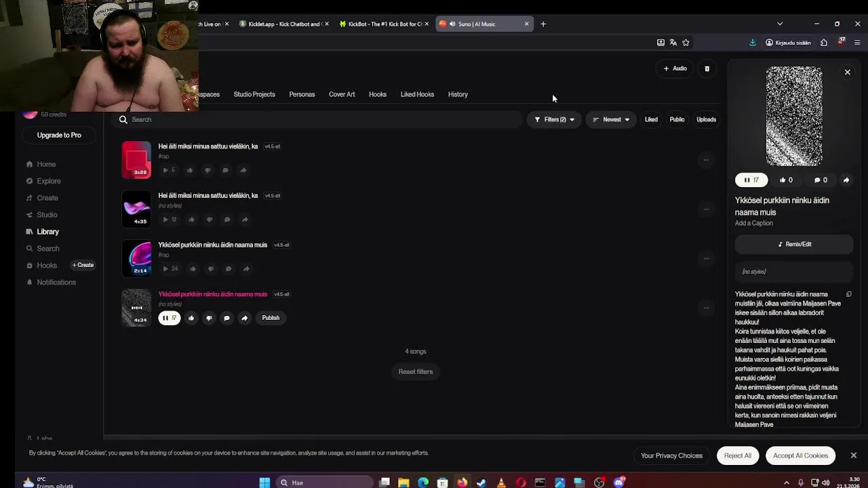
Task: Switch to the Liked Hooks tab
Action: [417, 94]
